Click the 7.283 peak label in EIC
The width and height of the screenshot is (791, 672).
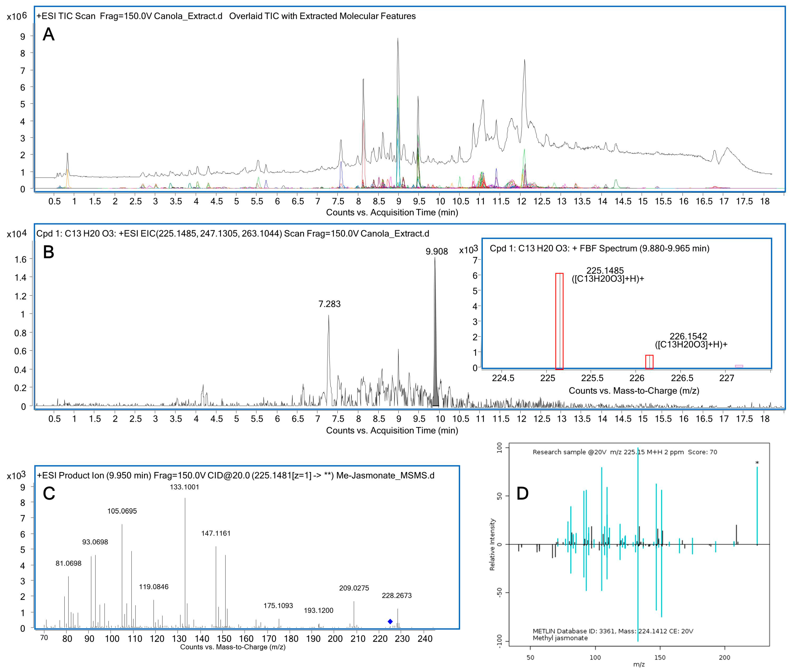point(329,304)
